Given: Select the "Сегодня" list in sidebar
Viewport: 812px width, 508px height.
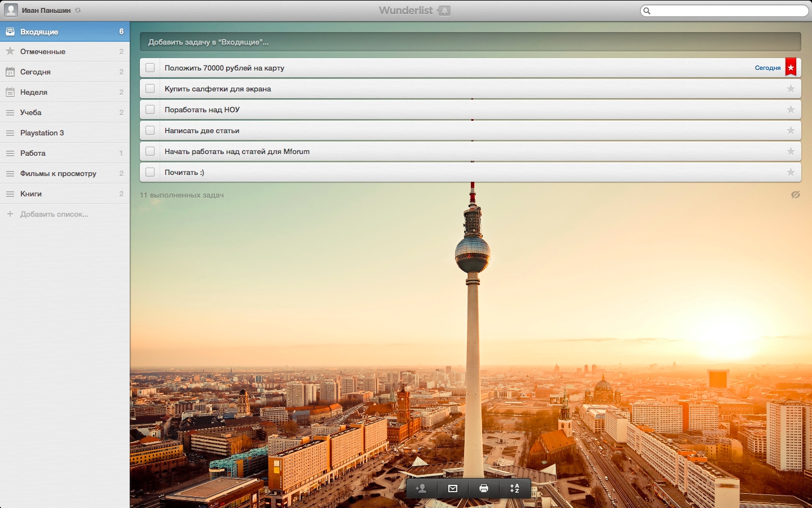Looking at the screenshot, I should (x=36, y=72).
